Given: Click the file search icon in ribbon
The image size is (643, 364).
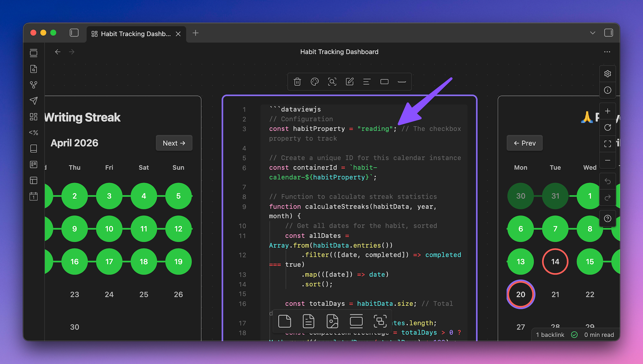Looking at the screenshot, I should coord(34,69).
